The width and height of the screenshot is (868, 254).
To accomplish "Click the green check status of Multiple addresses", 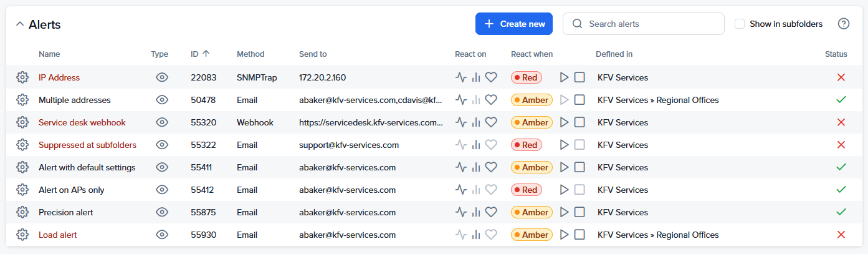I will point(841,100).
